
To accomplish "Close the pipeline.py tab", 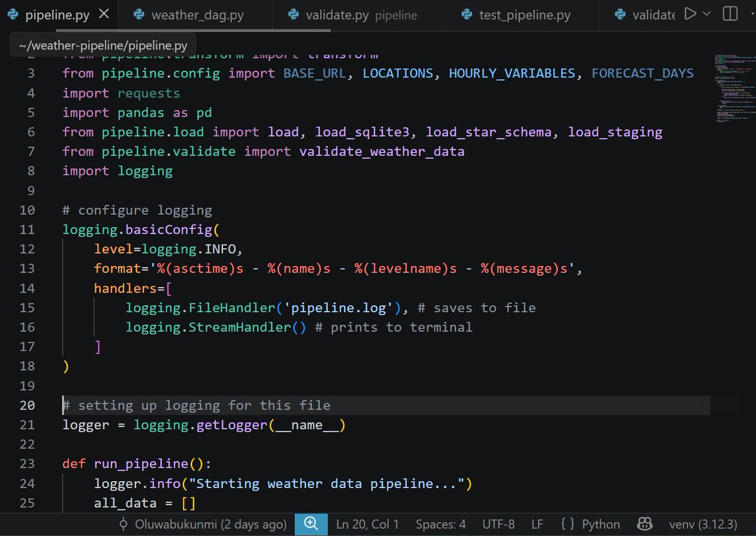I will (x=105, y=15).
